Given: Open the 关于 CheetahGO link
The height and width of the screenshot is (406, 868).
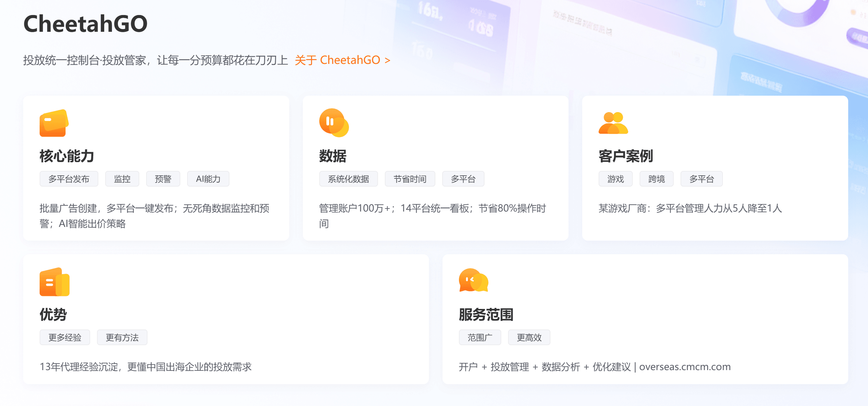Looking at the screenshot, I should (342, 60).
